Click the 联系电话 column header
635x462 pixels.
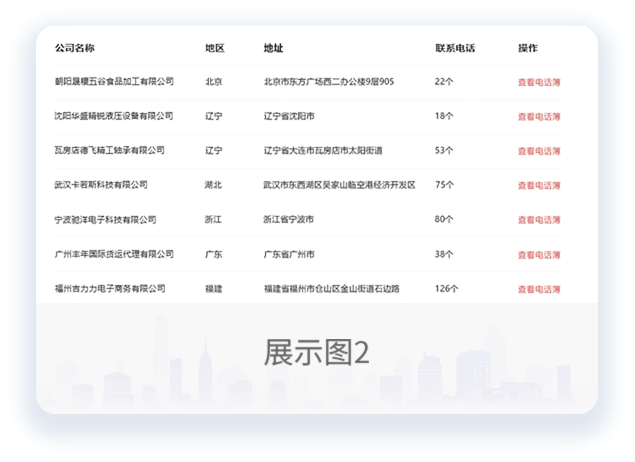pyautogui.click(x=455, y=48)
